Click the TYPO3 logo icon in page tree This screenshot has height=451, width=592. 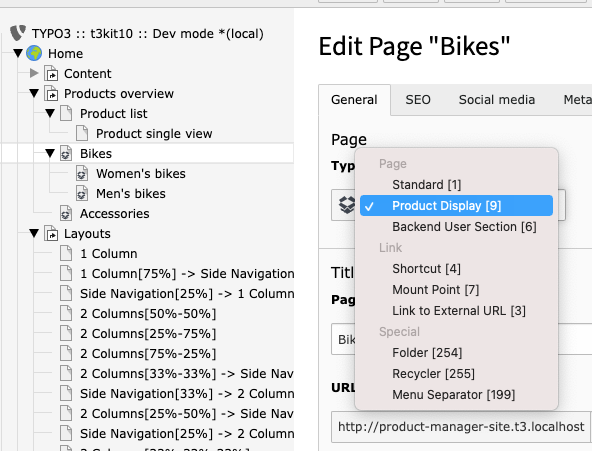point(18,33)
